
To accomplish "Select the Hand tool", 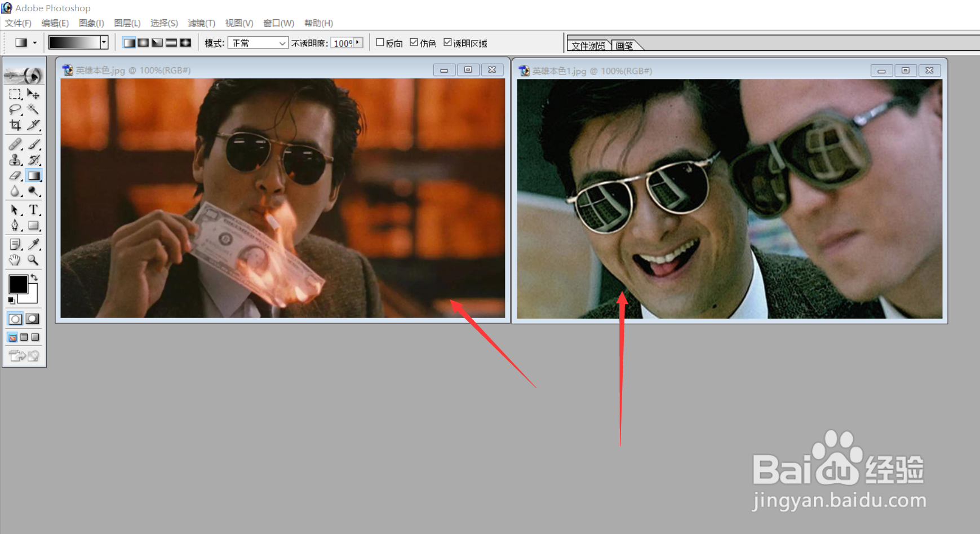I will click(x=15, y=260).
